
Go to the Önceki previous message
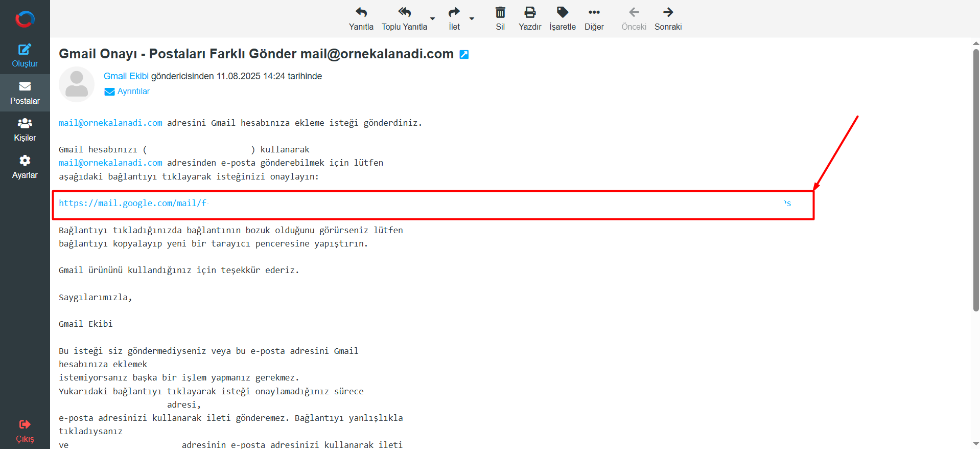pyautogui.click(x=634, y=19)
